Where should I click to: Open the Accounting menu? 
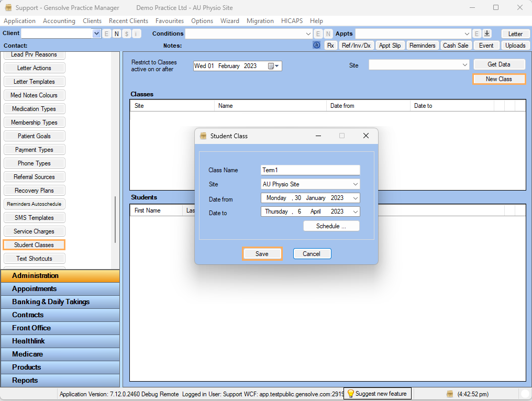[x=59, y=21]
